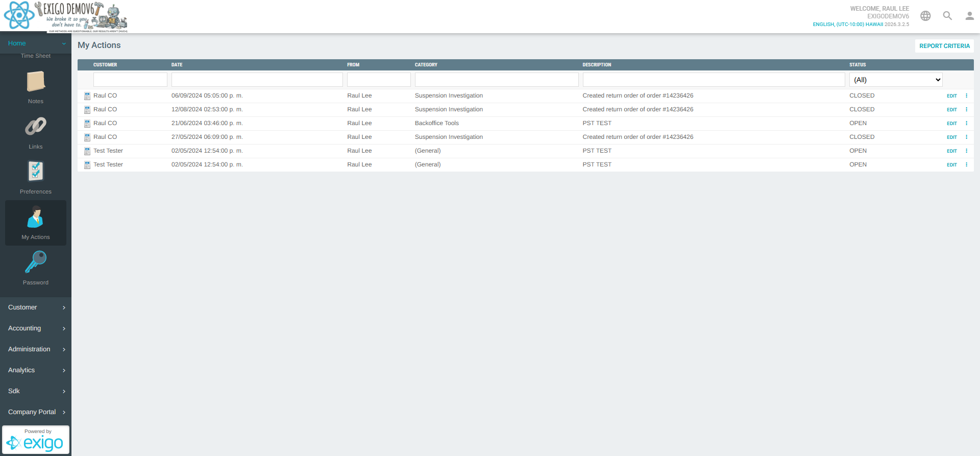980x456 pixels.
Task: Open more options for the first Test Tester row
Action: coord(966,151)
